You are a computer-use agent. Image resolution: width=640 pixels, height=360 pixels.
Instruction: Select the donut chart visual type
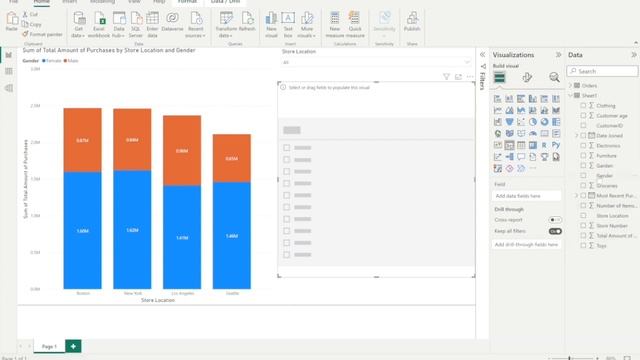point(544,122)
